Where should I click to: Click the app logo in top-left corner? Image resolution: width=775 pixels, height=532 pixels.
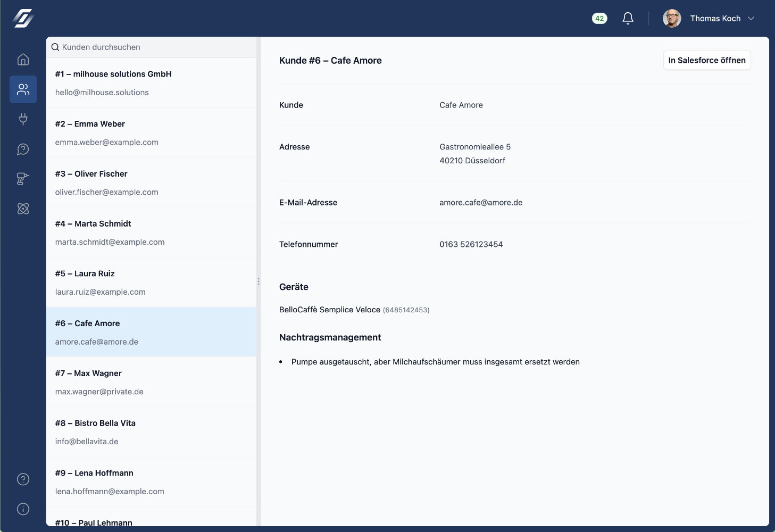(23, 18)
